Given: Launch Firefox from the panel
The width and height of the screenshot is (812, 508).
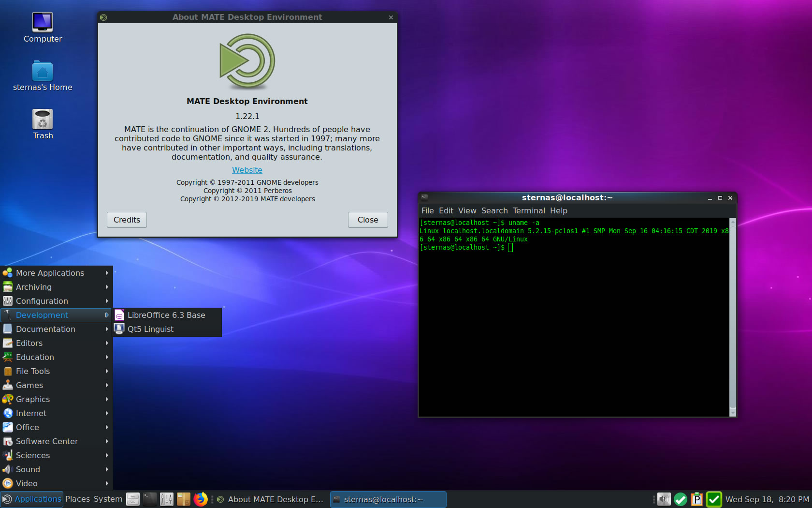Looking at the screenshot, I should click(201, 499).
